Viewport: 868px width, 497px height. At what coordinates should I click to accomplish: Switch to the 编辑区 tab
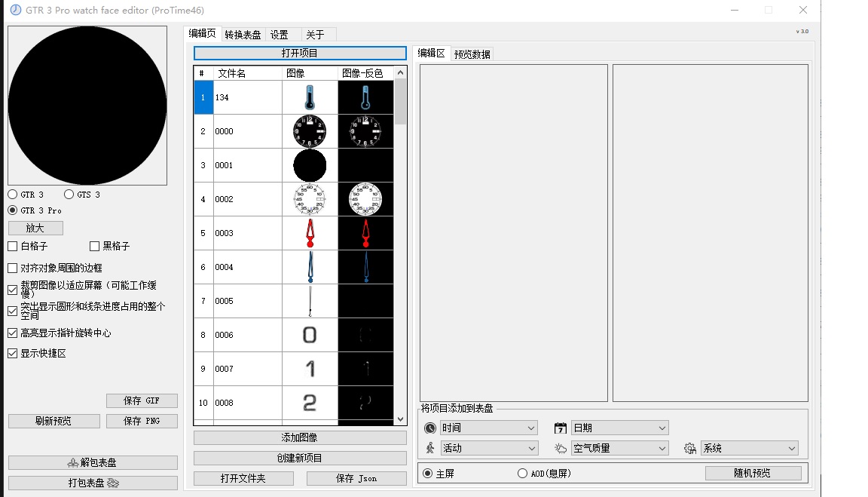click(x=431, y=54)
